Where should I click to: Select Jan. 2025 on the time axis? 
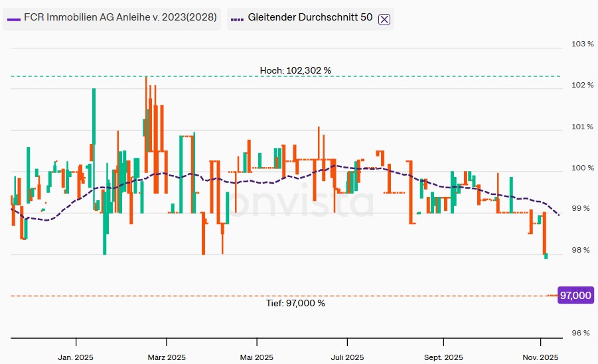coord(76,357)
